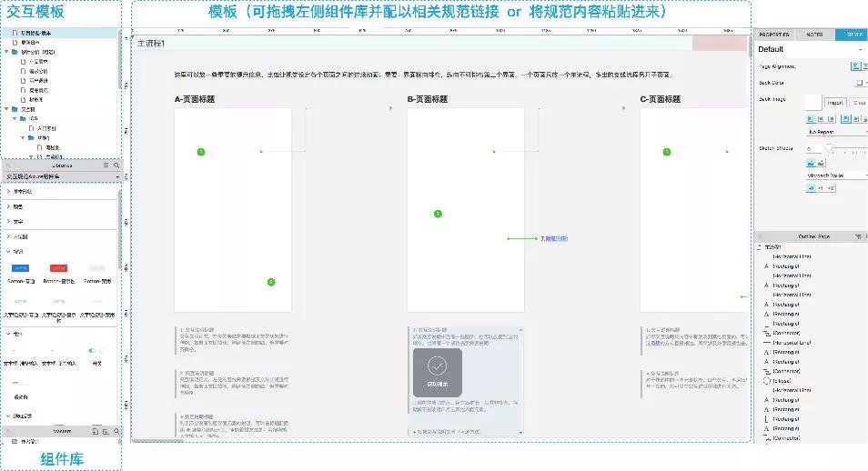Select the +0 line weight option
Viewport: 868px width, 471px height.
[x=812, y=188]
